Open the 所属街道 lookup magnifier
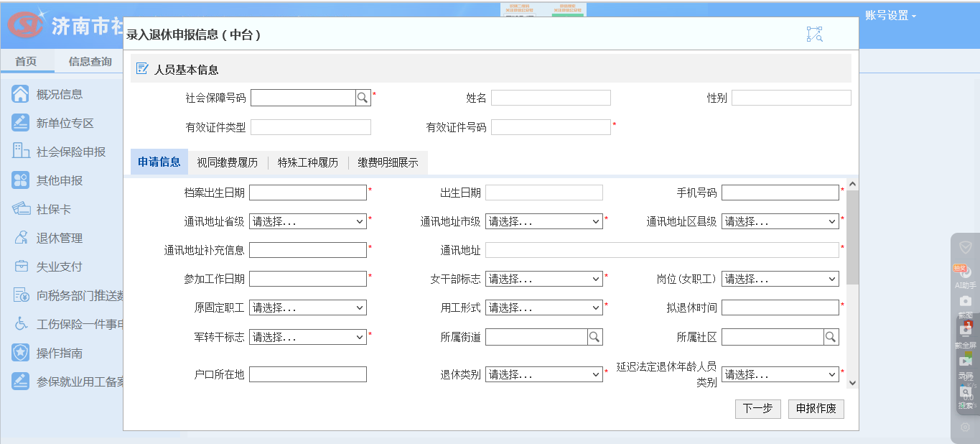 (595, 337)
